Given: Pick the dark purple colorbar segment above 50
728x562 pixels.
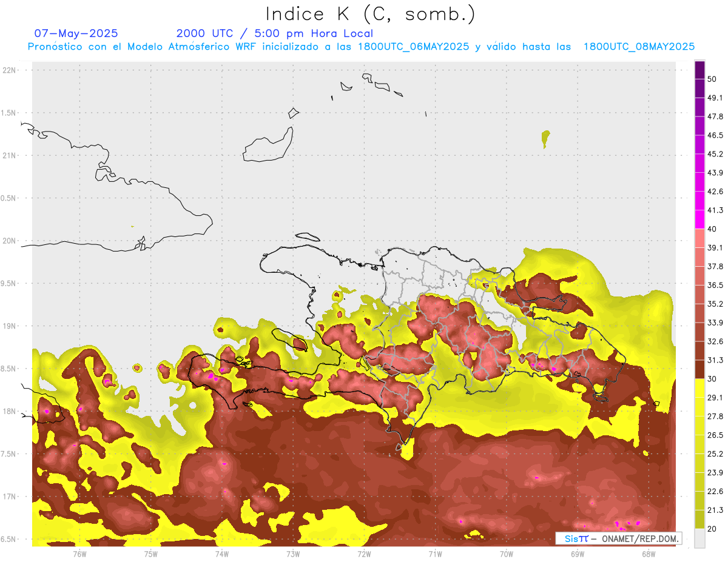Looking at the screenshot, I should (699, 70).
